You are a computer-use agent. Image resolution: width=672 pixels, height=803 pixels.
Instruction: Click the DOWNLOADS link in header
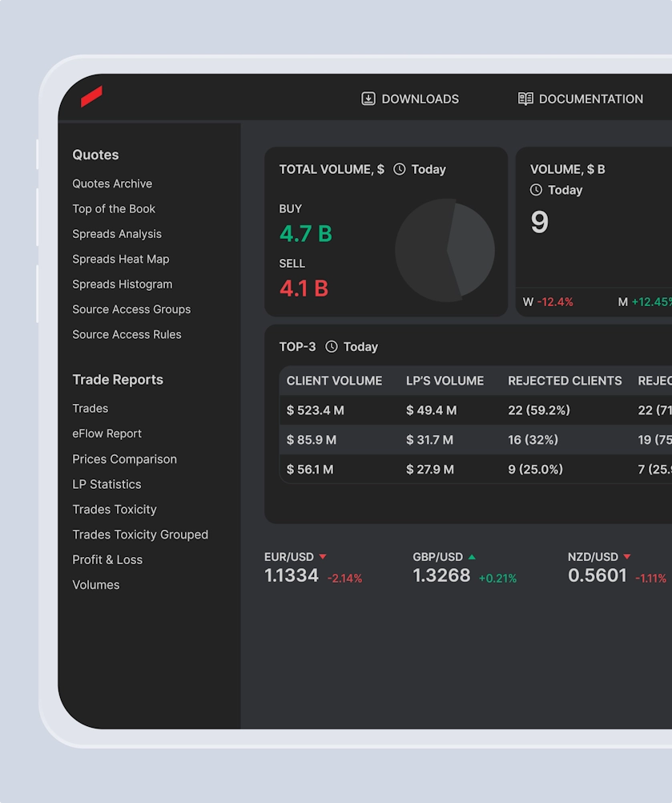coord(420,99)
